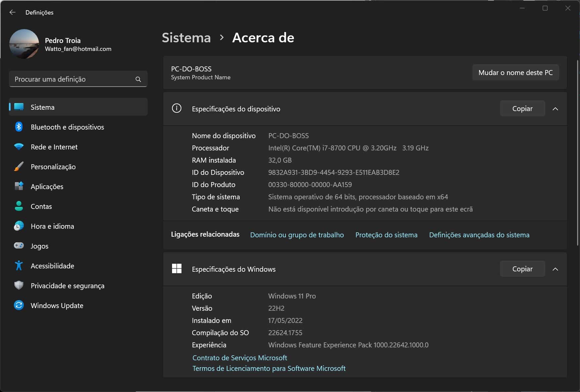Click the Contas person icon
The image size is (580, 392).
pyautogui.click(x=19, y=206)
